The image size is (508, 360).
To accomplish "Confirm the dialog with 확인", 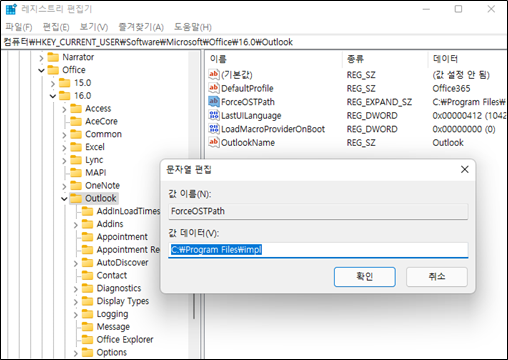I will coord(365,277).
